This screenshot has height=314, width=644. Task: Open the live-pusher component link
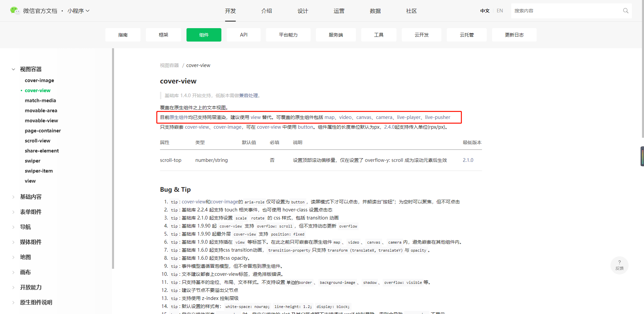(x=438, y=117)
